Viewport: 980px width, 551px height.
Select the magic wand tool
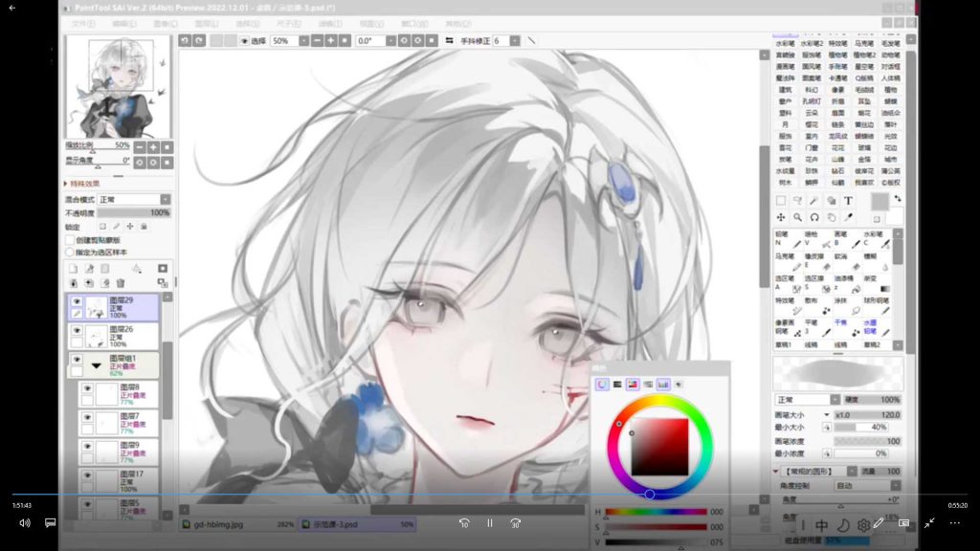813,201
